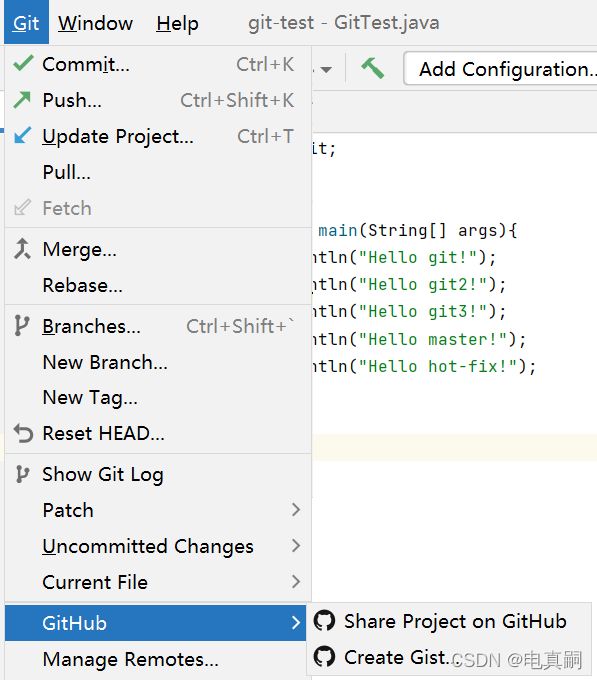Click the Merge branches icon
Screen dimensions: 597x680
22,249
